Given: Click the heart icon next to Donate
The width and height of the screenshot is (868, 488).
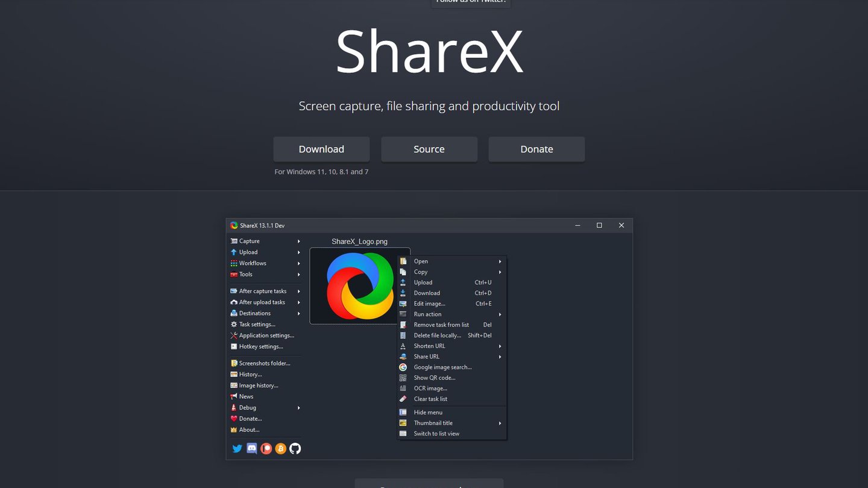Looking at the screenshot, I should 234,419.
